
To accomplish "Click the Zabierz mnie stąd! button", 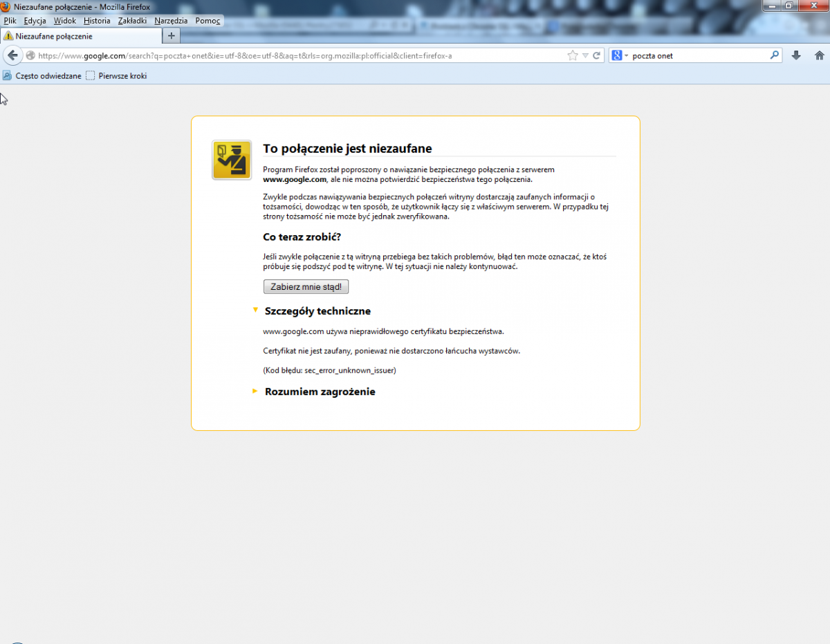I will pyautogui.click(x=306, y=286).
